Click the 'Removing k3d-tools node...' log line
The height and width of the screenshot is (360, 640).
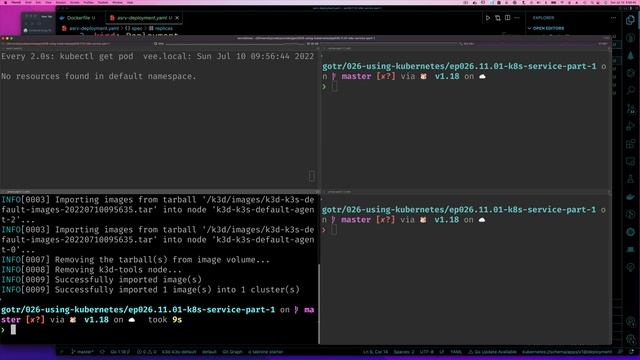[x=91, y=270]
